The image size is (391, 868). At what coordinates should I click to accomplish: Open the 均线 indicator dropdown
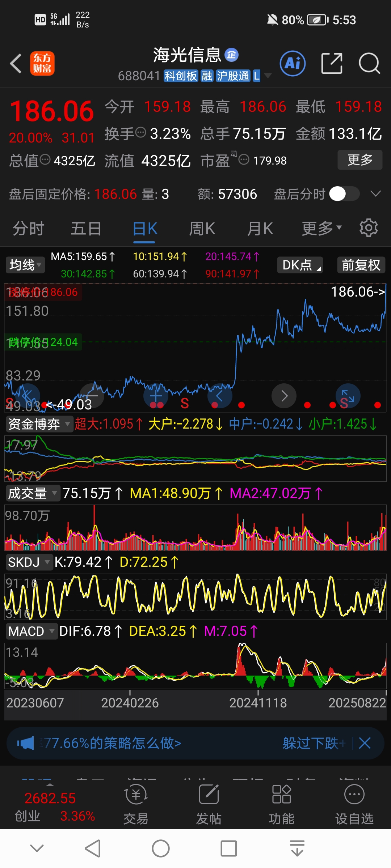coord(25,265)
